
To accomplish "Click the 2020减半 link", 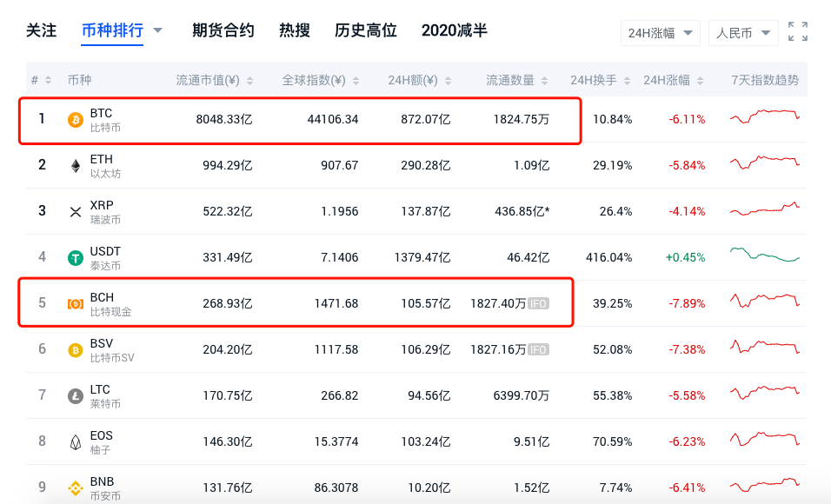I will coord(455,30).
